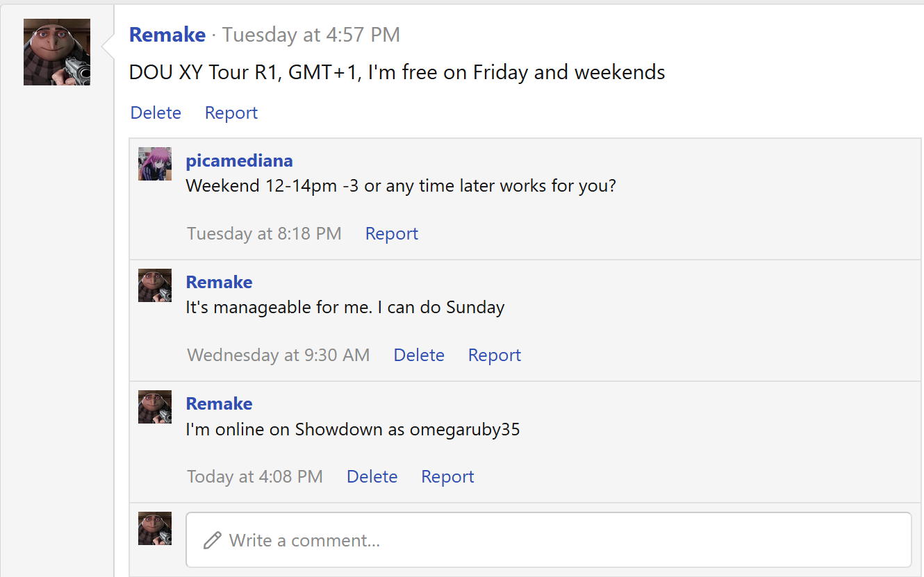
Task: Open Remake's profile from the post header
Action: coord(167,35)
